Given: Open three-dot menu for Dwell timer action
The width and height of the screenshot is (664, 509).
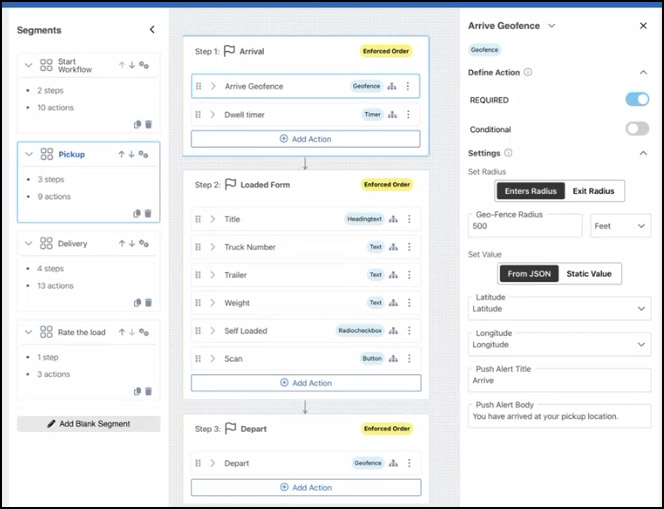Looking at the screenshot, I should (x=408, y=115).
